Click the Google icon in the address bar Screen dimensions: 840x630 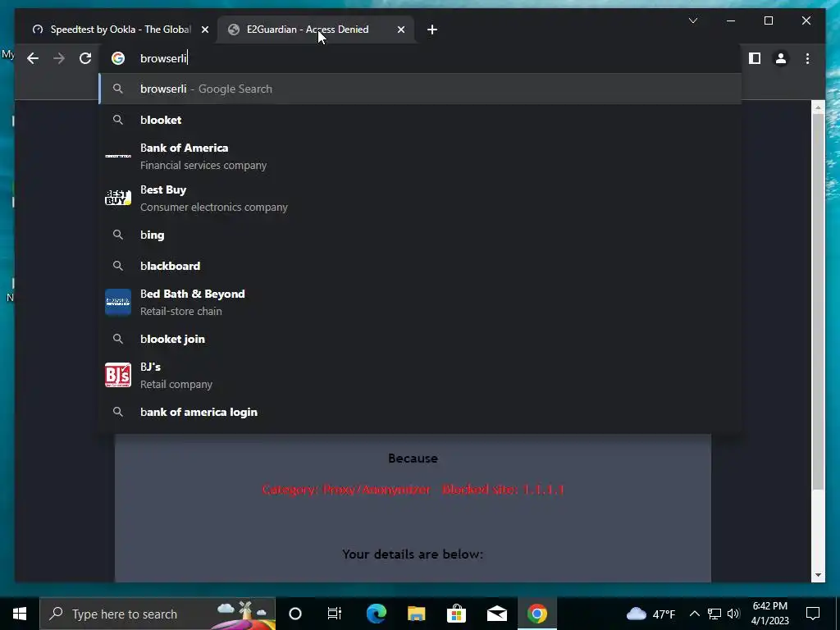click(118, 58)
